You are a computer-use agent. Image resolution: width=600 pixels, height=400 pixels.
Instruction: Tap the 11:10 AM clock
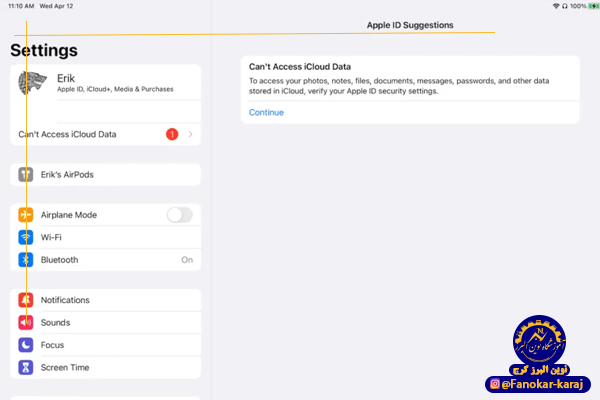click(21, 6)
